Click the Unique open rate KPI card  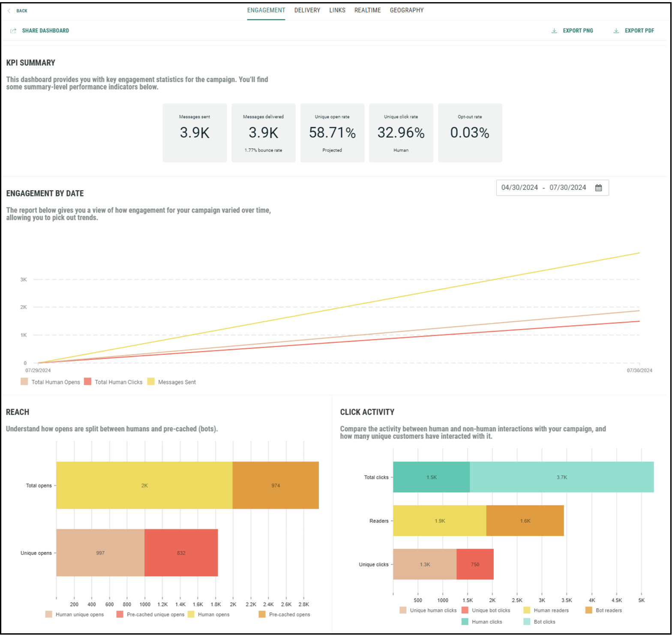click(332, 133)
